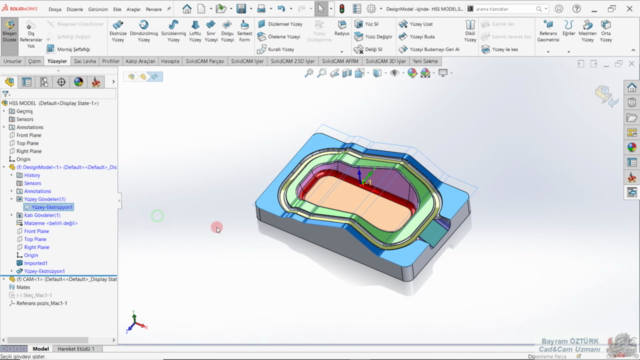Click the Yüzey Uzat tool
640x360 pixels.
coord(416,24)
